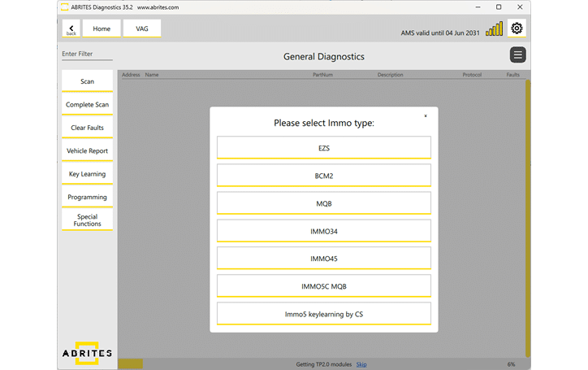Choose BCM2 immo type
The width and height of the screenshot is (588, 370).
point(324,176)
